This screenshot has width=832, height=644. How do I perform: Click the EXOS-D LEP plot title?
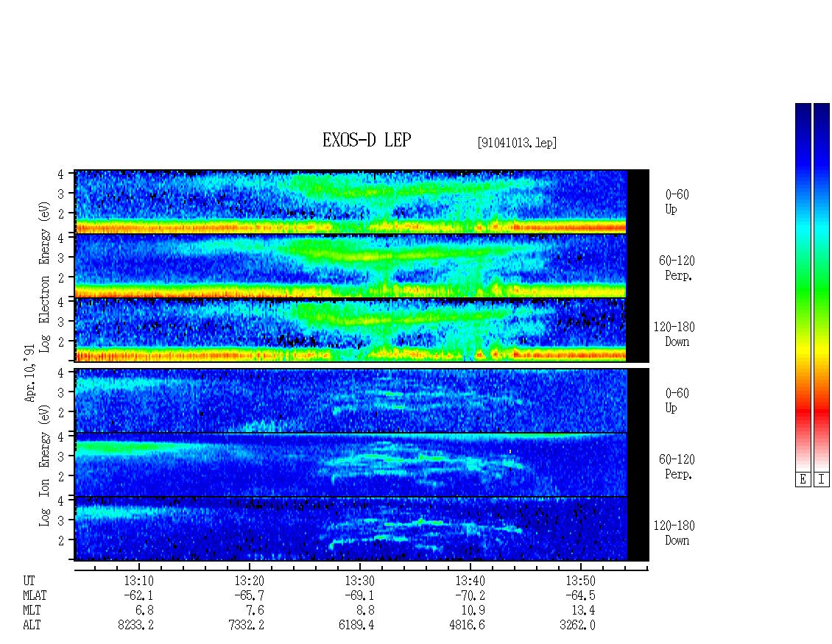tap(367, 140)
